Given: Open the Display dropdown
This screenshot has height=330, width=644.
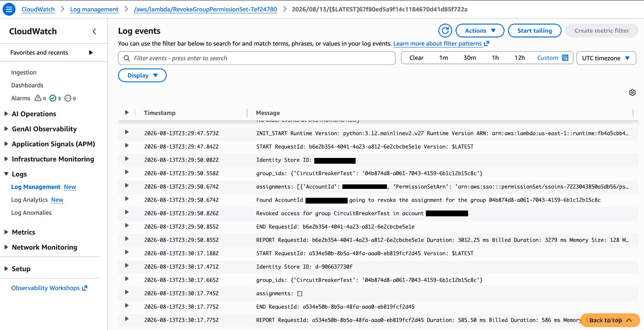Looking at the screenshot, I should pyautogui.click(x=142, y=75).
